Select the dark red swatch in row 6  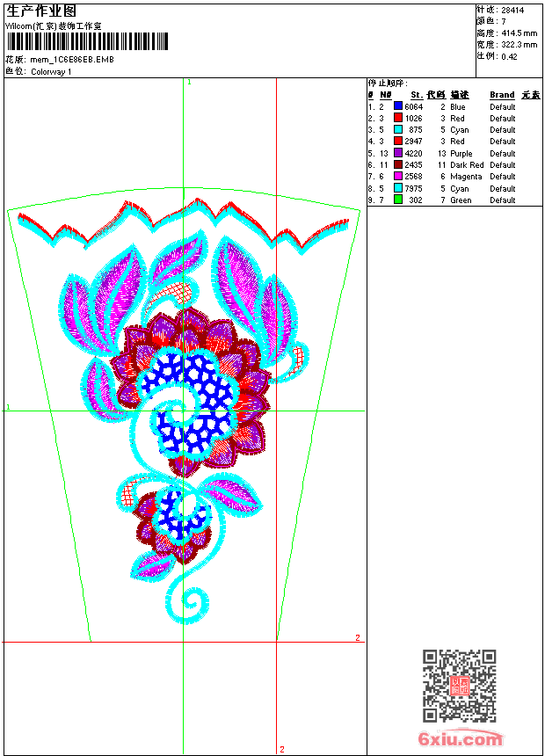398,164
